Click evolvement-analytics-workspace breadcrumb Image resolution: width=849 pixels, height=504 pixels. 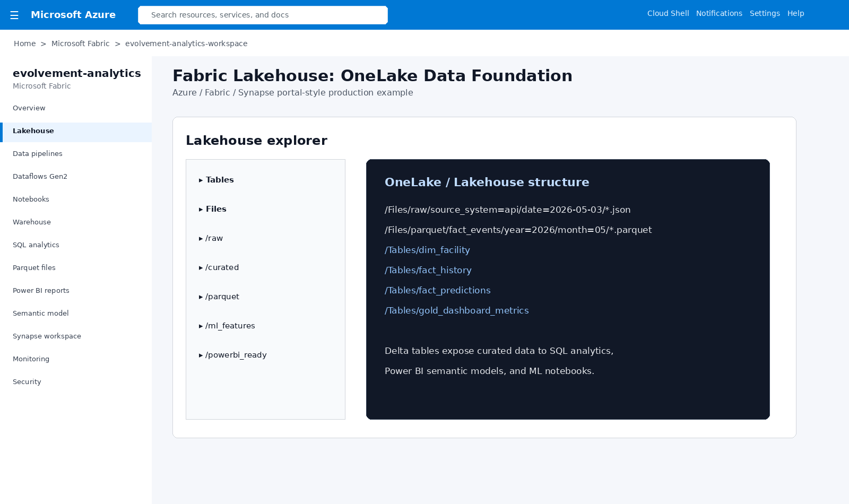pos(186,44)
